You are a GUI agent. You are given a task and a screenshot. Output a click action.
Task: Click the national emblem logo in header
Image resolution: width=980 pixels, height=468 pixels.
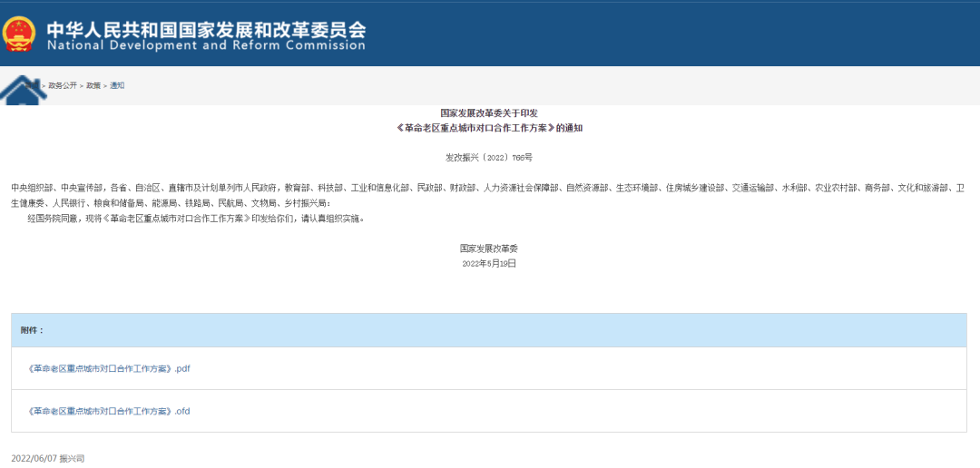coord(19,34)
